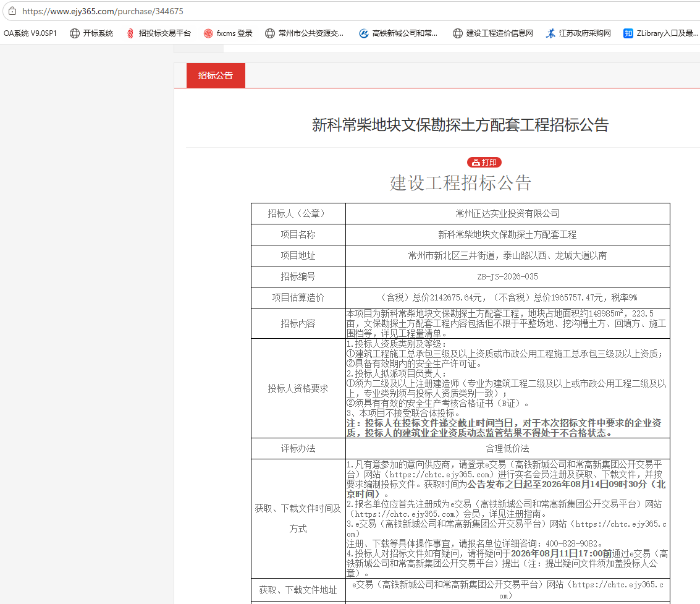Click the site info lock icon in address bar
The height and width of the screenshot is (604, 700).
click(12, 11)
